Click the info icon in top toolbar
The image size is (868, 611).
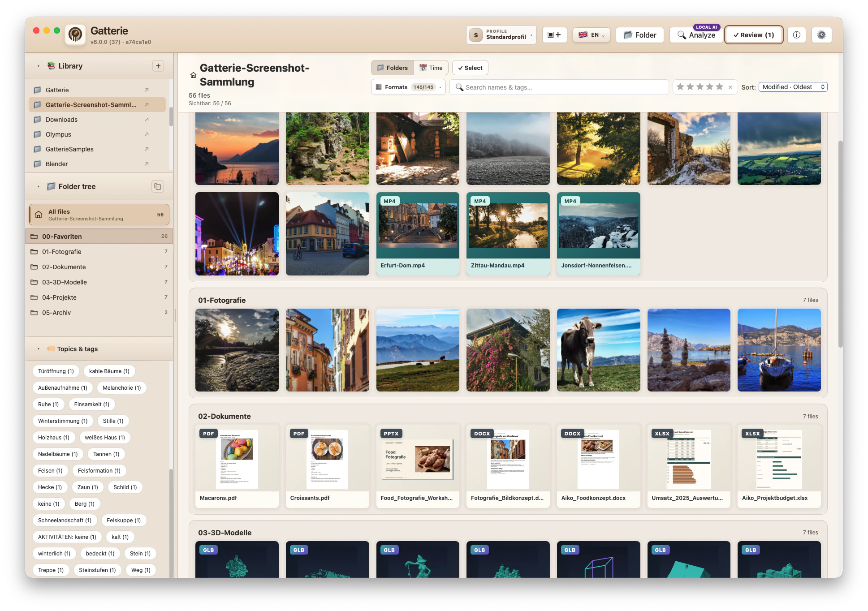coord(796,35)
